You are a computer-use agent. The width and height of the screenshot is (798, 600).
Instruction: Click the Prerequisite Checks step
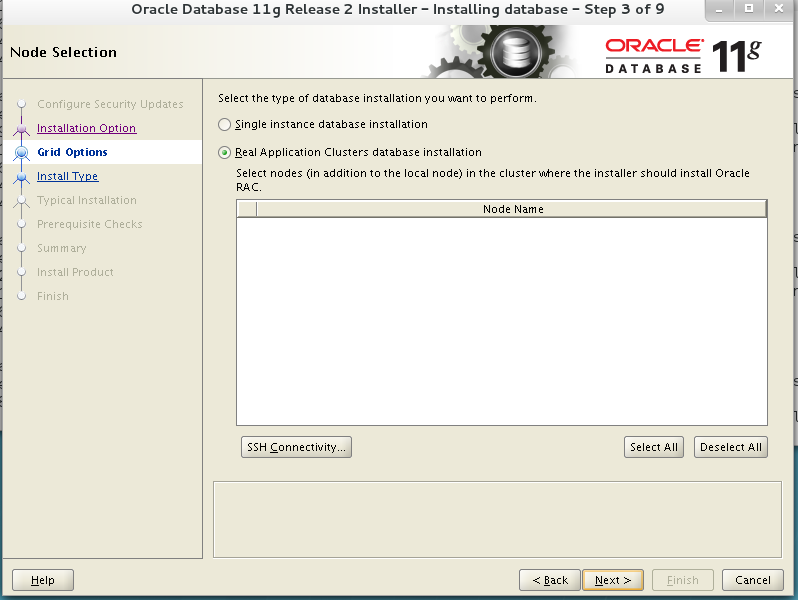90,224
